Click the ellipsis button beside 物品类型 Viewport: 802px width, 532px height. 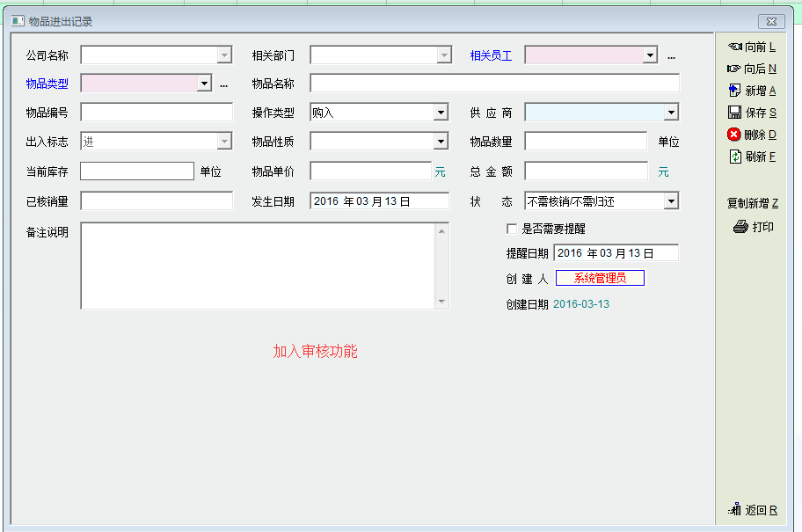[223, 84]
